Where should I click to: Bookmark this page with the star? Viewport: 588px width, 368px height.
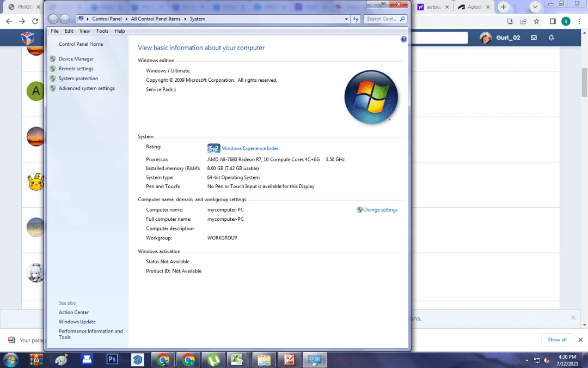coord(537,21)
